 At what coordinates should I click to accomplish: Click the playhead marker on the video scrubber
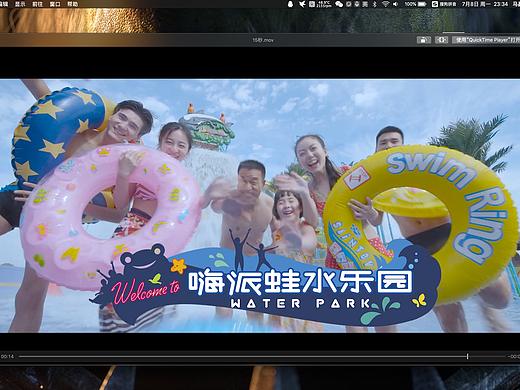click(467, 356)
